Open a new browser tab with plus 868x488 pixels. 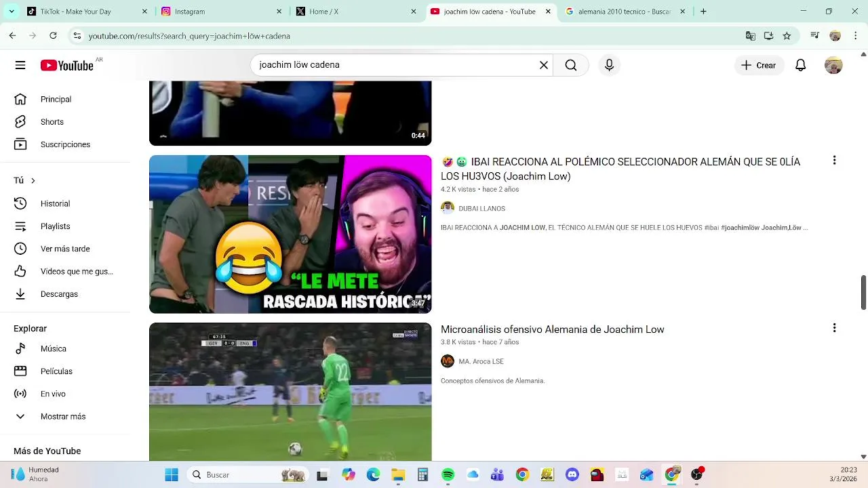(703, 12)
